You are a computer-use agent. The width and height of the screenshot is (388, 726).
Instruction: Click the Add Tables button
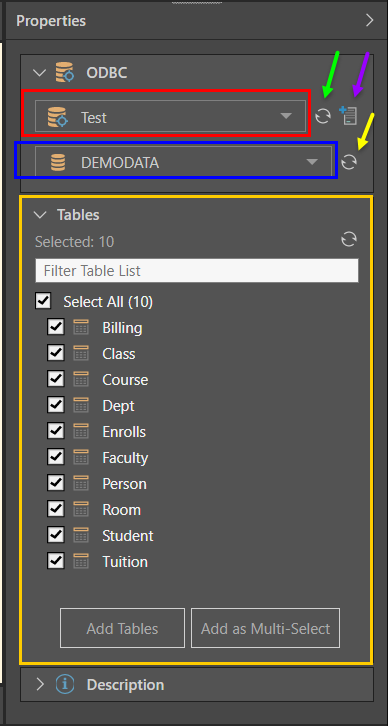click(x=122, y=628)
